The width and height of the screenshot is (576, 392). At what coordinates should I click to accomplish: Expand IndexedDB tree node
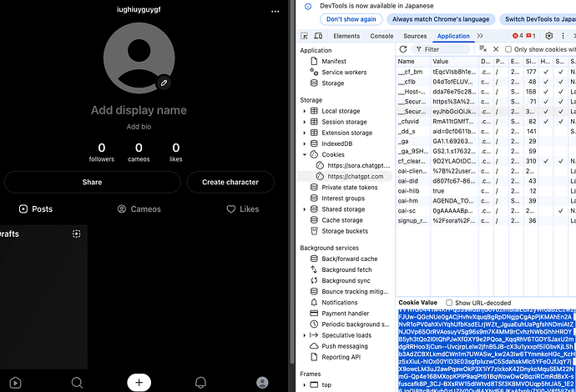(x=304, y=144)
